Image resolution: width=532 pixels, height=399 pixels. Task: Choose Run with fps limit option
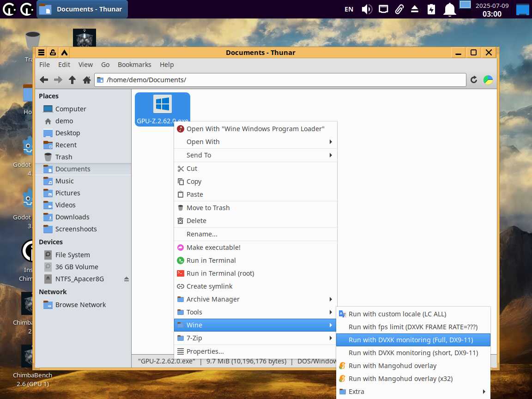click(x=413, y=327)
